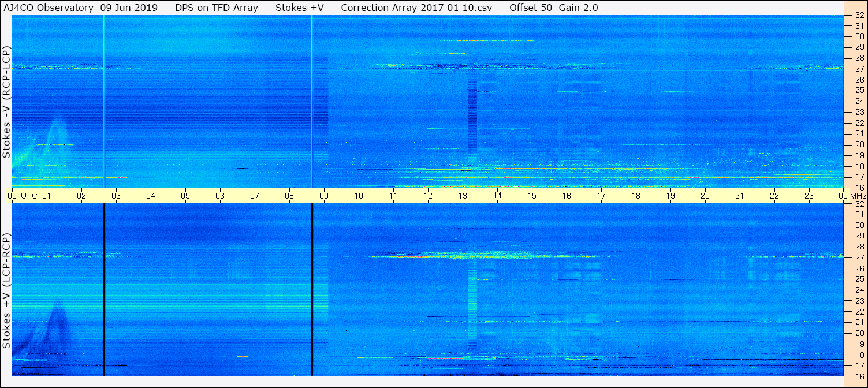Select the 01 hour time axis marker
Image resolution: width=868 pixels, height=388 pixels.
coord(47,196)
